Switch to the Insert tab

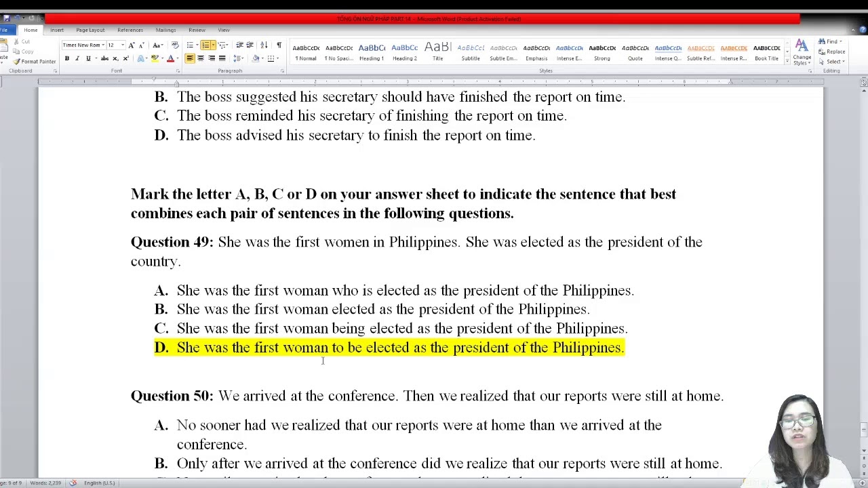[56, 30]
